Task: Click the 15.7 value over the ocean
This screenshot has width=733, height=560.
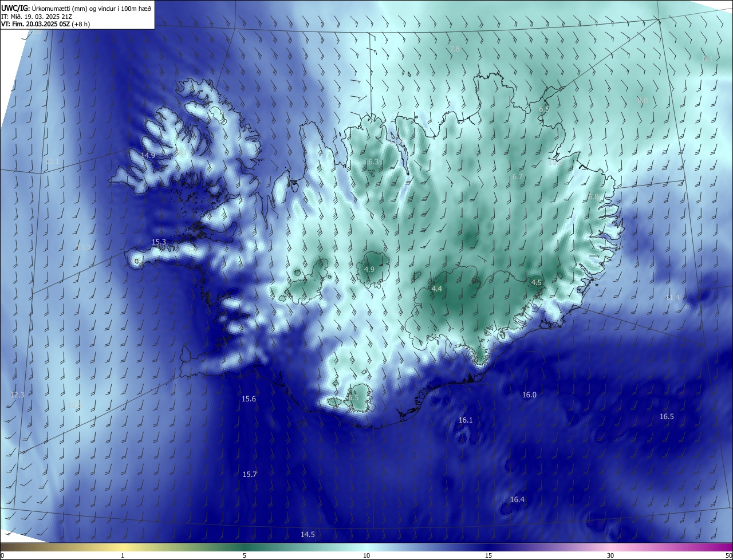Action: pyautogui.click(x=250, y=474)
